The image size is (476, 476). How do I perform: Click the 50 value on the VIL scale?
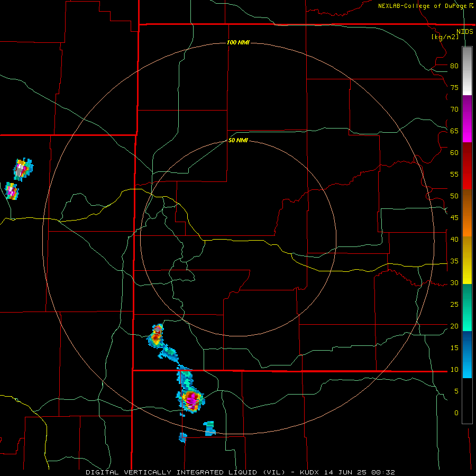click(454, 196)
